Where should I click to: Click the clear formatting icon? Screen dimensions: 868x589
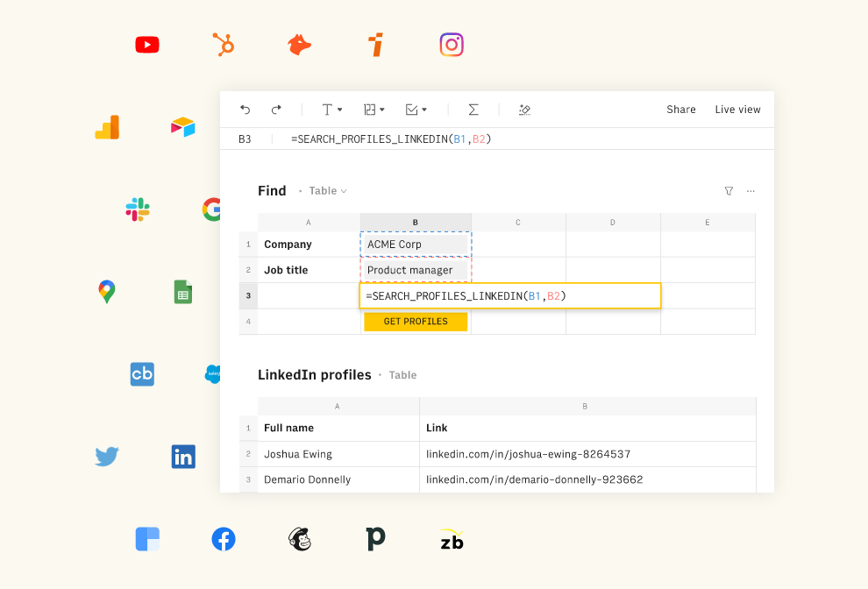524,110
